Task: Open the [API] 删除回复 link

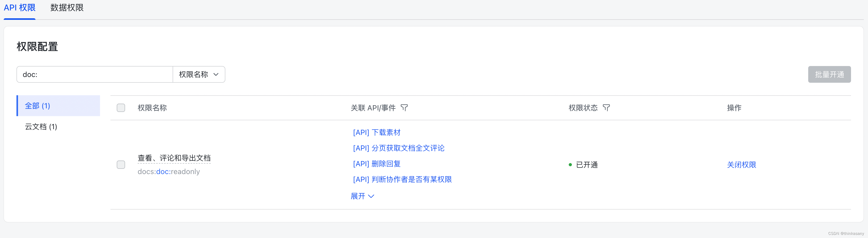Action: [x=377, y=164]
